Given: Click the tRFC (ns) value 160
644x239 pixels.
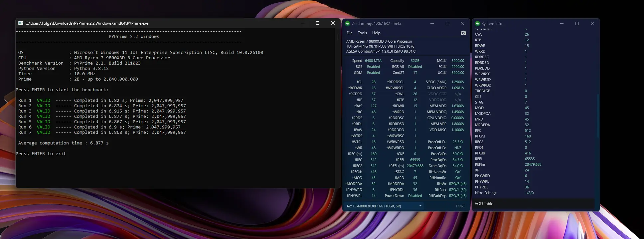Looking at the screenshot, I should 373,154.
